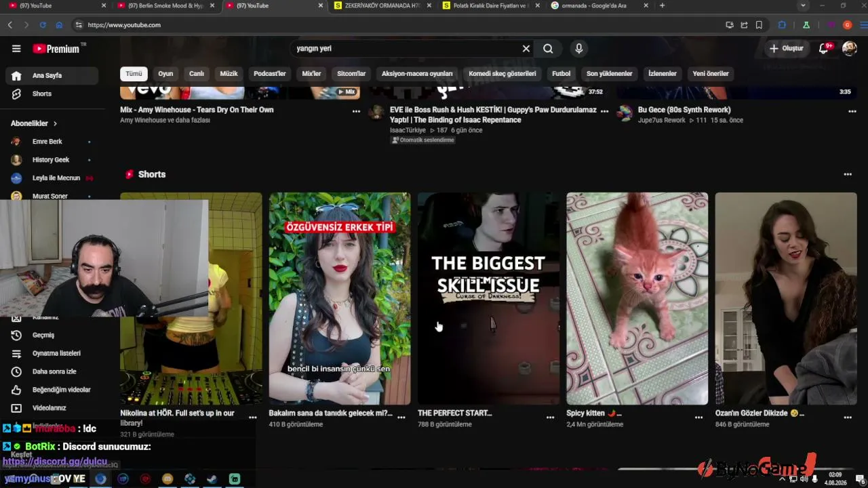Clear the search box with the X

pos(526,49)
